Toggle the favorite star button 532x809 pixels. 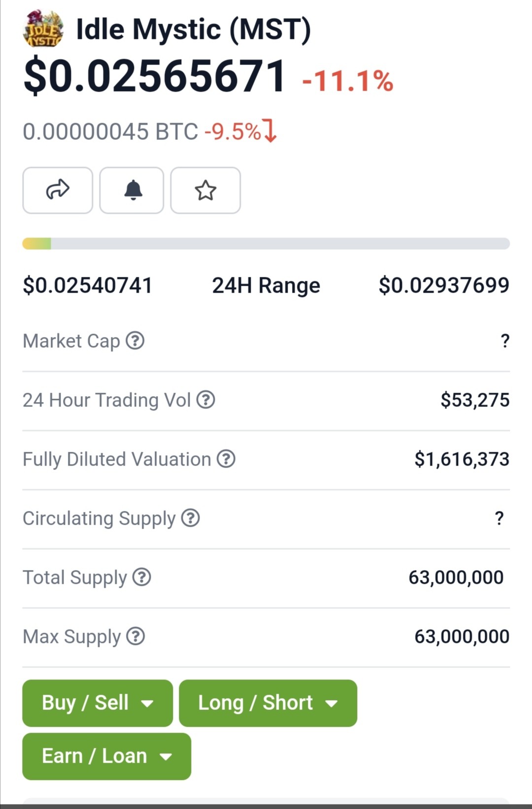click(x=205, y=190)
